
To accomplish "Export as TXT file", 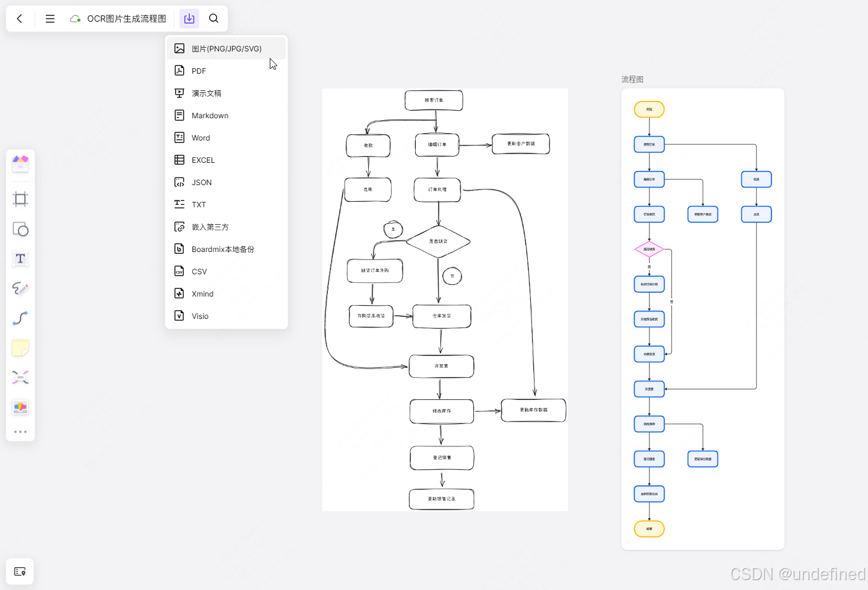I will point(226,204).
